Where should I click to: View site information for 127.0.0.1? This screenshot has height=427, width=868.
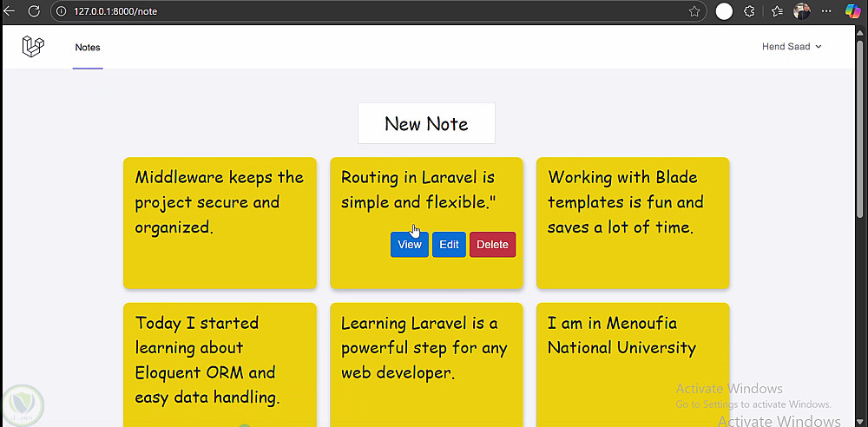62,11
